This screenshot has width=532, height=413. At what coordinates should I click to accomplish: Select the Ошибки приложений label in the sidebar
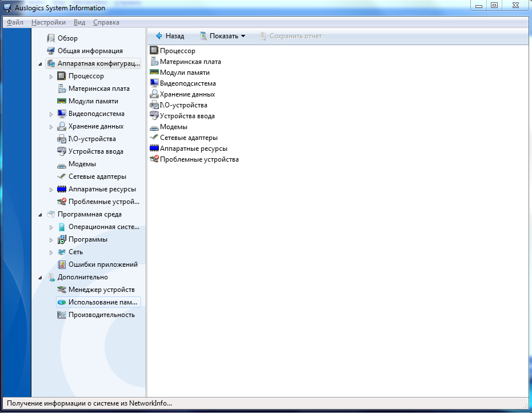(x=103, y=264)
